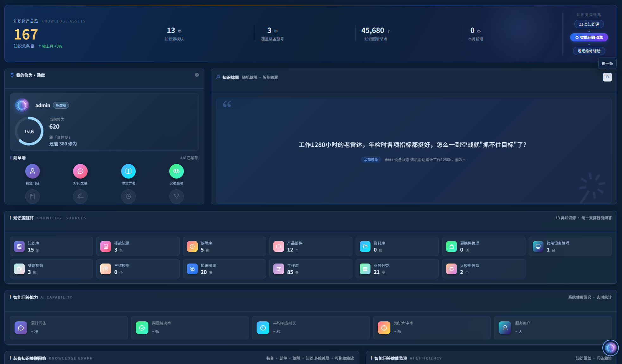This screenshot has width=622, height=364.
Task: Click the 知识源矩阵 section heading
Action: click(x=23, y=218)
